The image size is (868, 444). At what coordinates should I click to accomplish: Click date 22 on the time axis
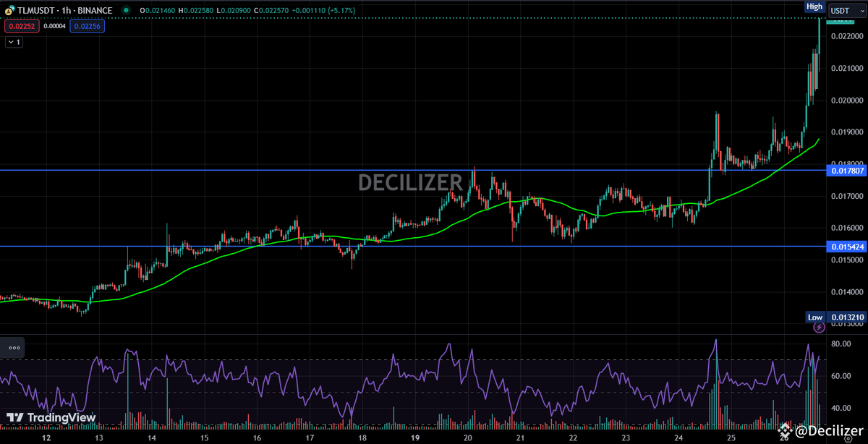click(573, 437)
